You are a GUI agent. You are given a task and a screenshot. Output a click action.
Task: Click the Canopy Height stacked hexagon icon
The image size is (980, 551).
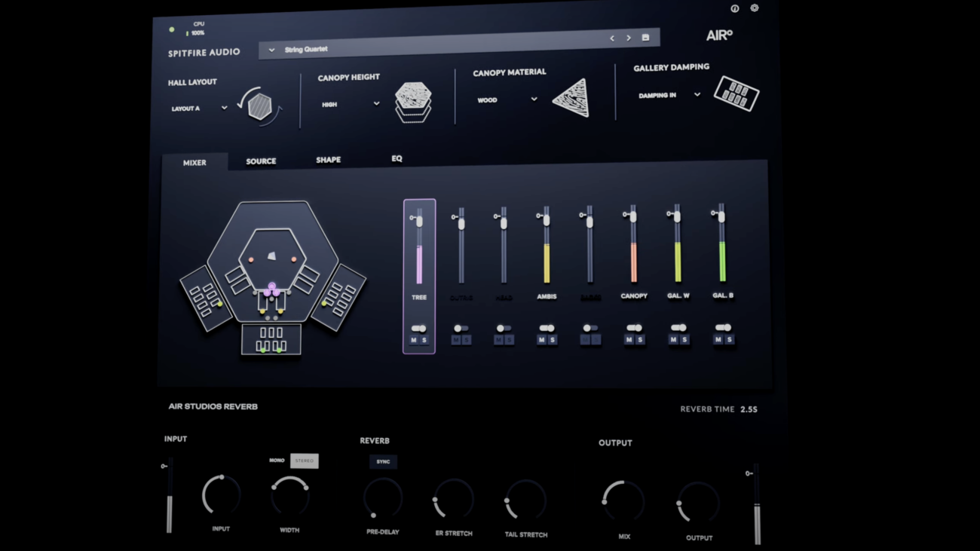(x=413, y=103)
